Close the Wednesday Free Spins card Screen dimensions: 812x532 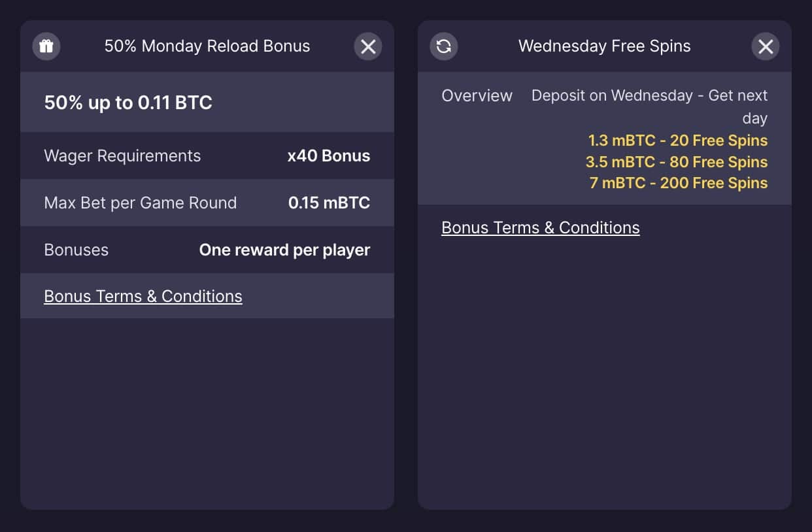click(766, 46)
